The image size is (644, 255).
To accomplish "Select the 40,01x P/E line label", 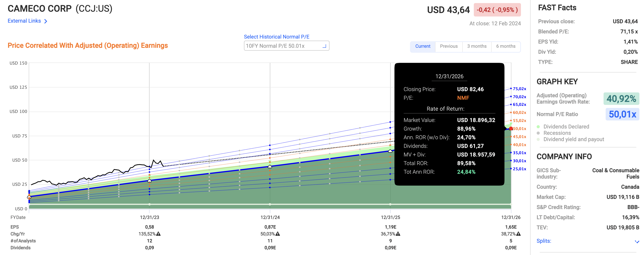I will pyautogui.click(x=519, y=145).
